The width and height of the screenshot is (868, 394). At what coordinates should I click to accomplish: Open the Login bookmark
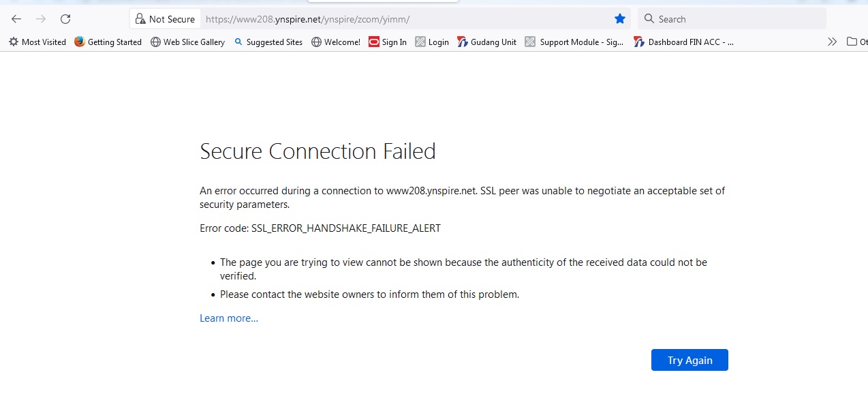(432, 42)
